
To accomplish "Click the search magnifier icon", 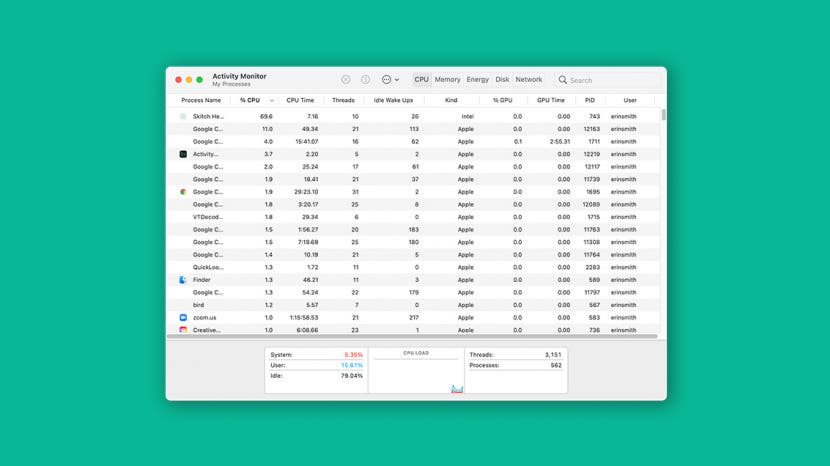I will pos(563,79).
